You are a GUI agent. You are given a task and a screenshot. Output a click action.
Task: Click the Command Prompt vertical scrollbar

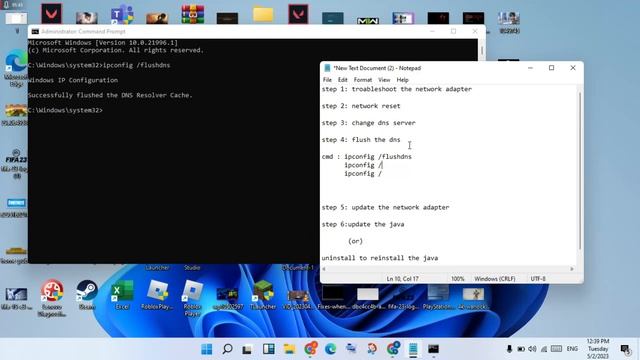point(482,51)
